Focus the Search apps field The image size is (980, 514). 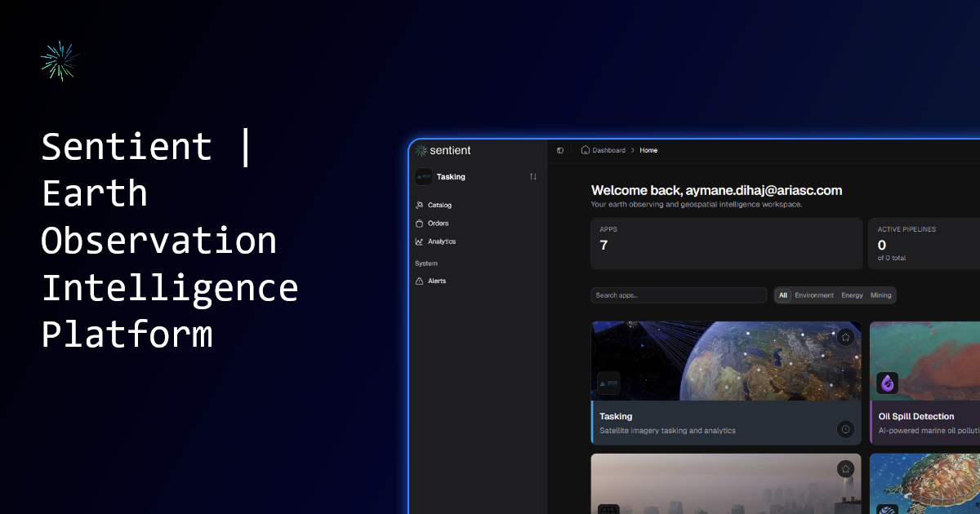(x=679, y=295)
